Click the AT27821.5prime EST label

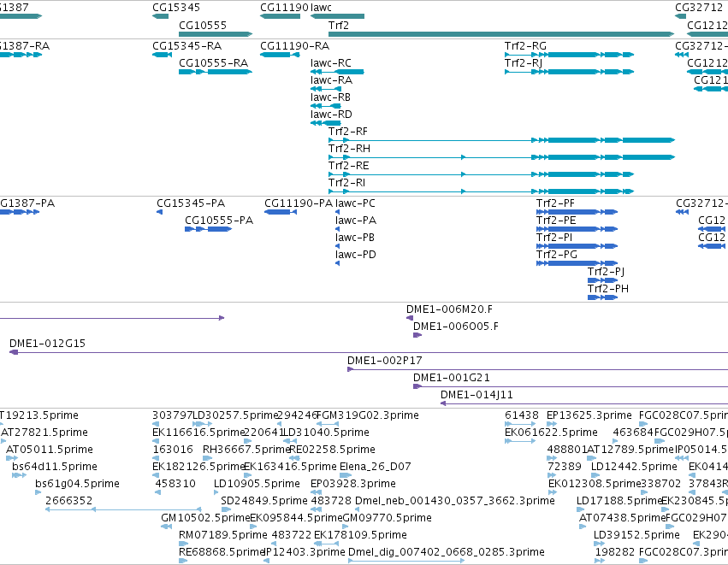(44, 433)
